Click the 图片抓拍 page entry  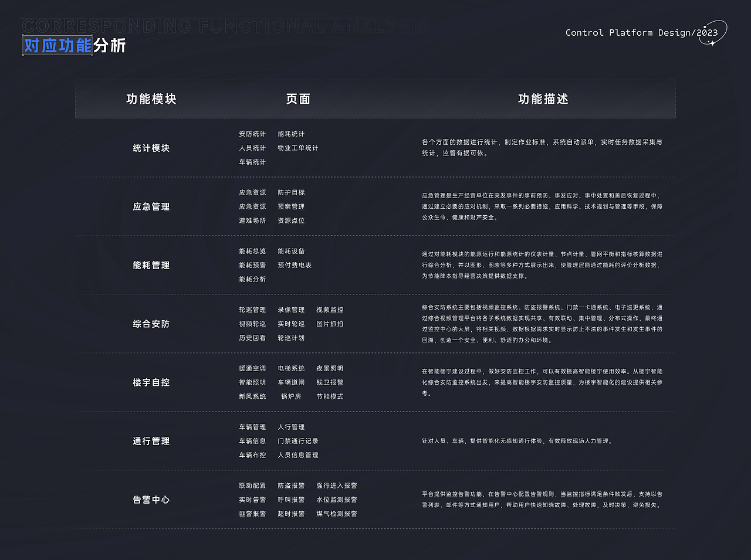click(329, 324)
